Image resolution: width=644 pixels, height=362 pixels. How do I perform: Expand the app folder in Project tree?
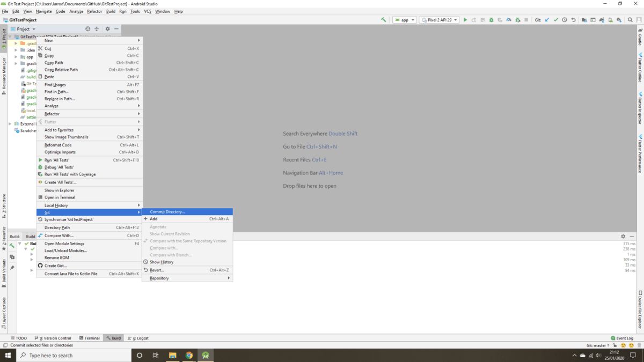pyautogui.click(x=16, y=56)
